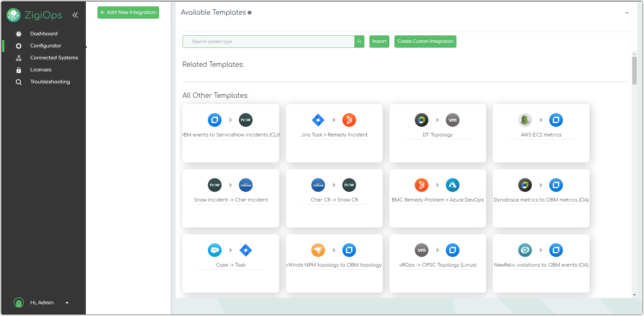Click the Import button

pos(379,41)
